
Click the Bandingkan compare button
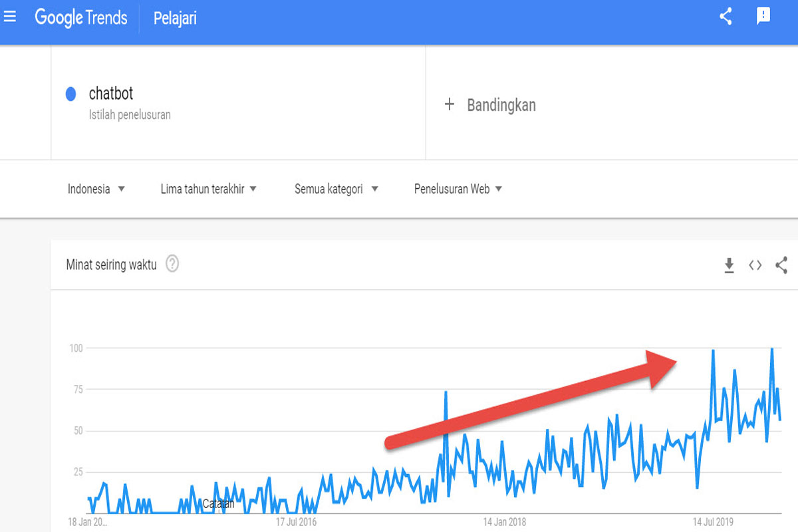point(490,104)
